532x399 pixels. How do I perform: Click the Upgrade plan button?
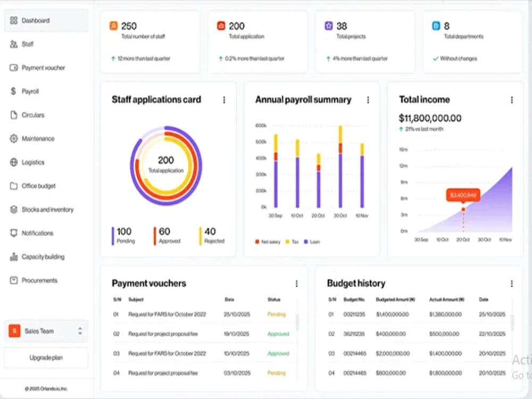pyautogui.click(x=46, y=358)
